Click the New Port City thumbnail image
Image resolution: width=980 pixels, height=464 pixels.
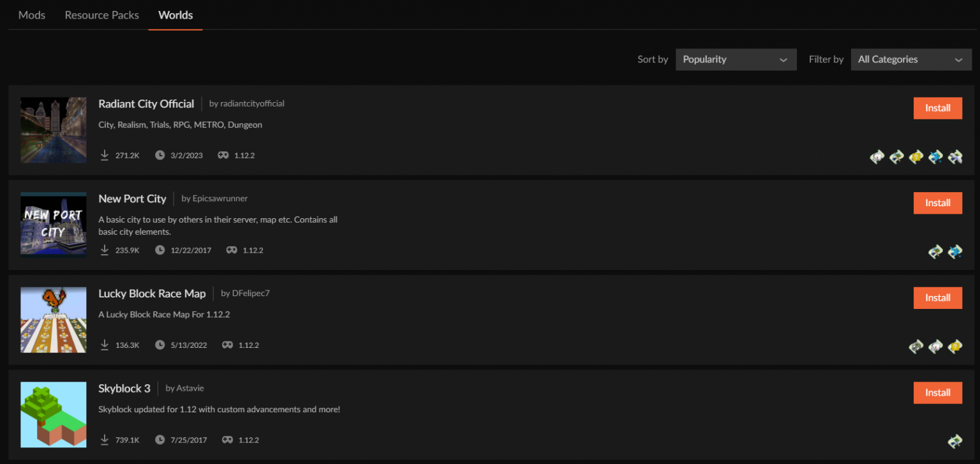click(53, 224)
